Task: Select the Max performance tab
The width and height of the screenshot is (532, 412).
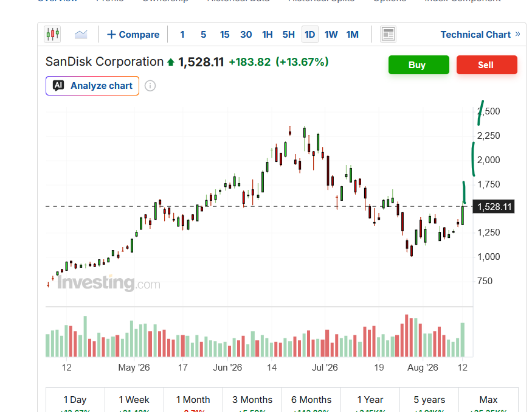Action: coord(488,400)
